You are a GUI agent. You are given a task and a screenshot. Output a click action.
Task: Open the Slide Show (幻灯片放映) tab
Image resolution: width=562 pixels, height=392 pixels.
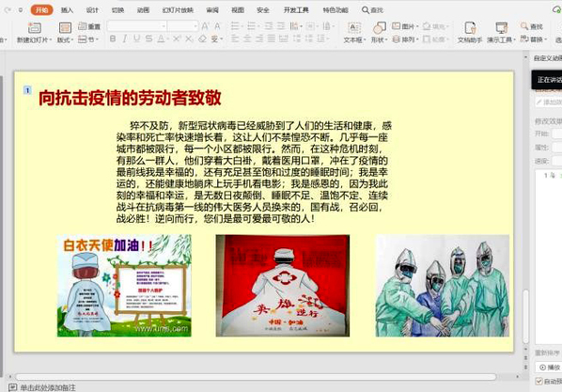[x=178, y=10]
